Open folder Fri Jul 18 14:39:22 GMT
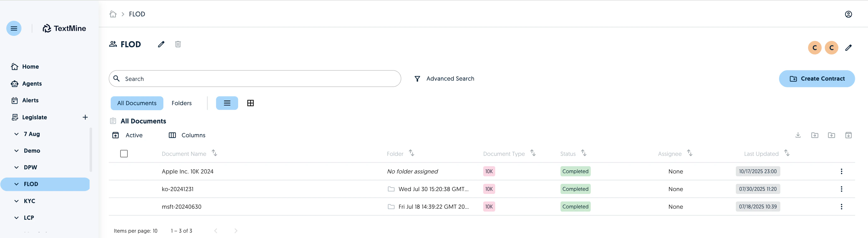Screen dimensions: 868x238 coord(428,207)
